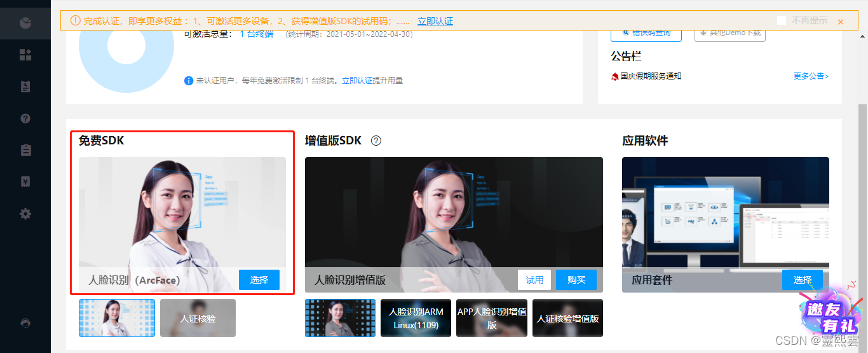The image size is (868, 353).
Task: Open the help question-mark sidebar icon
Action: pos(25,118)
